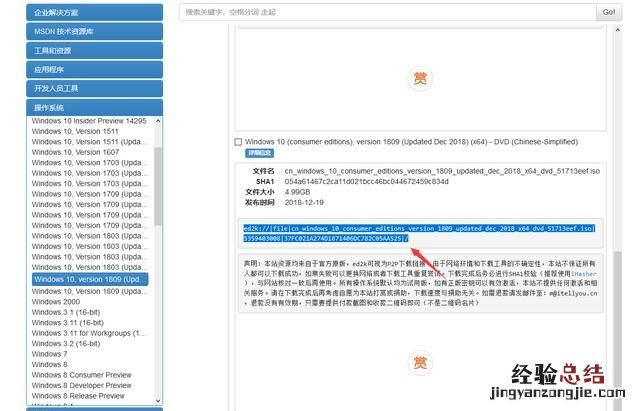Expand the 应用程序 section
Image resolution: width=640 pixels, height=411 pixels.
click(94, 69)
